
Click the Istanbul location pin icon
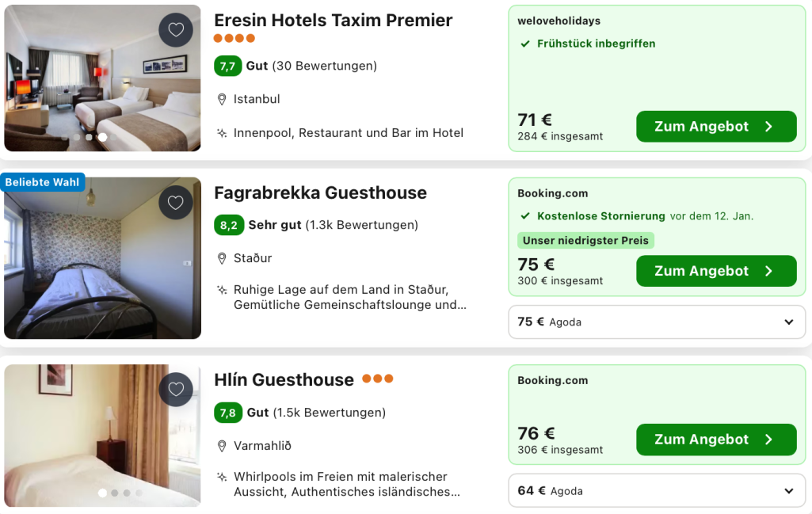pyautogui.click(x=222, y=99)
